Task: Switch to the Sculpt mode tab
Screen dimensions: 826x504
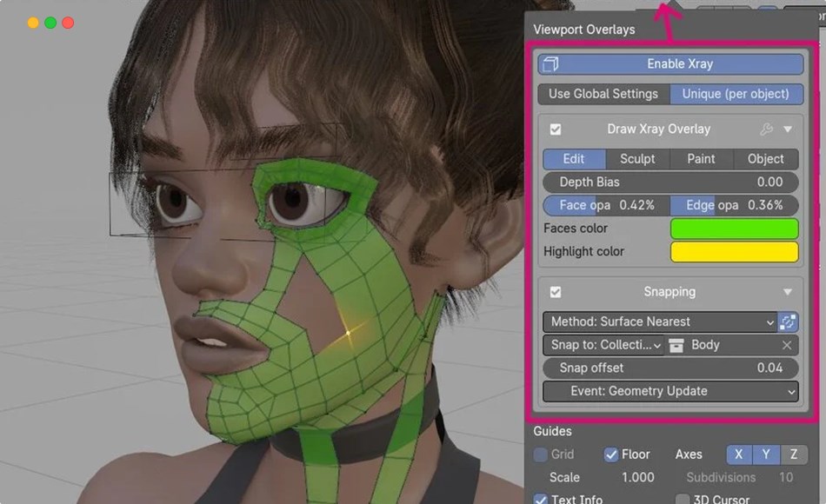Action: coord(637,159)
